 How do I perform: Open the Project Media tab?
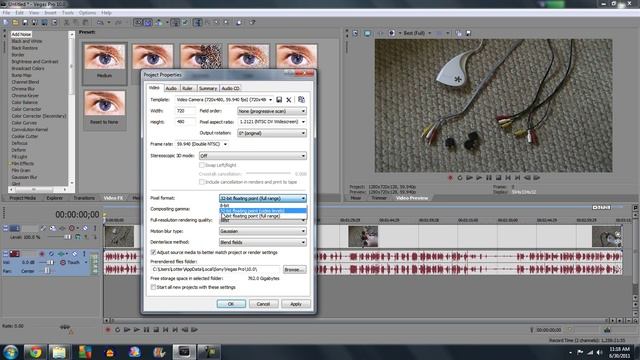tap(22, 198)
